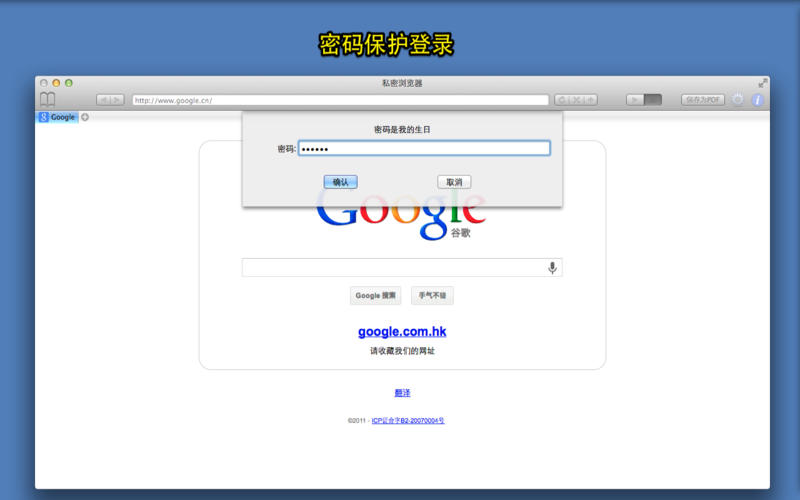Click the 取消 cancel button

click(x=454, y=182)
